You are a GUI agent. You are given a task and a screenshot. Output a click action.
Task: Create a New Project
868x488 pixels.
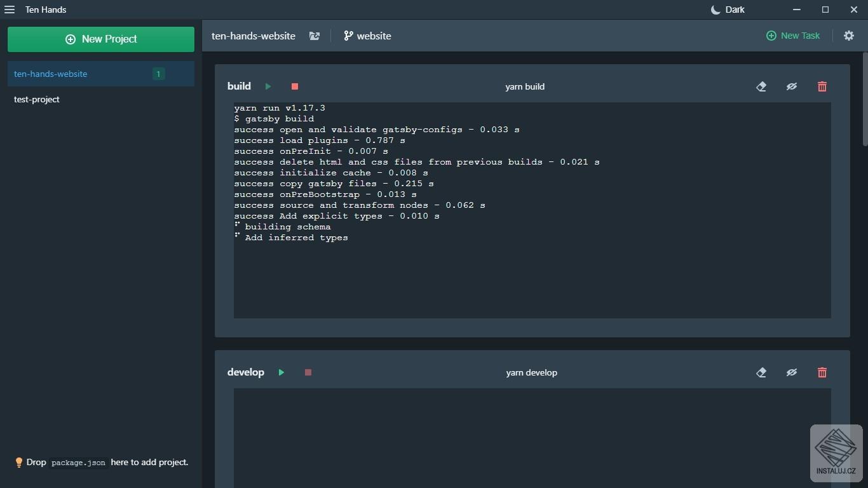pos(101,39)
